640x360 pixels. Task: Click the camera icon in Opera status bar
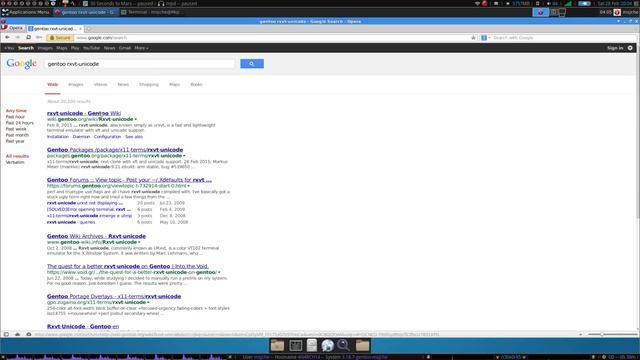pos(29,334)
